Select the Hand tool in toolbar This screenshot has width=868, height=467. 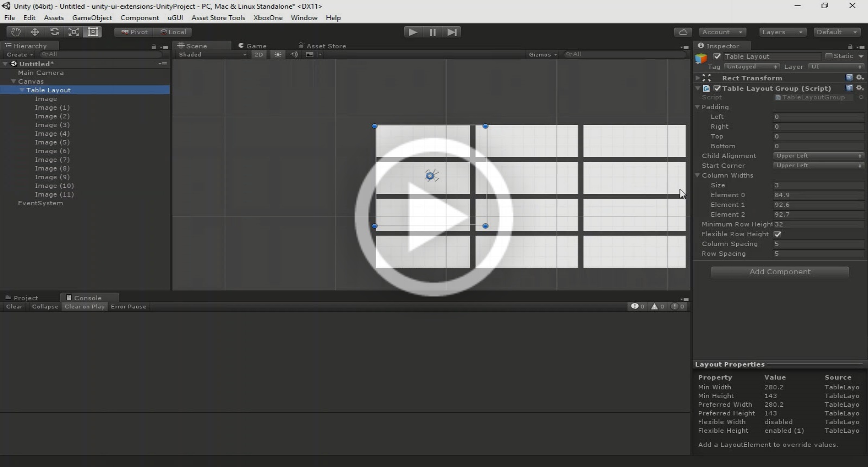click(15, 32)
